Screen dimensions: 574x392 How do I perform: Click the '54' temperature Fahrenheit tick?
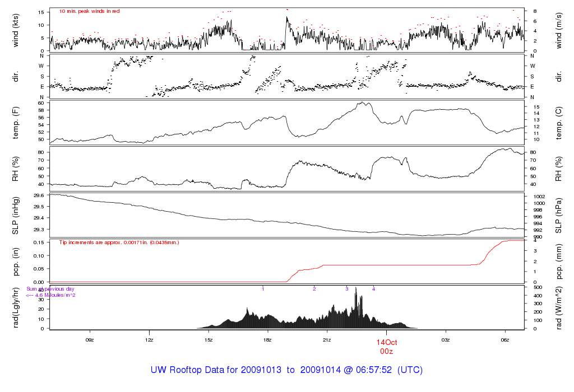point(41,125)
